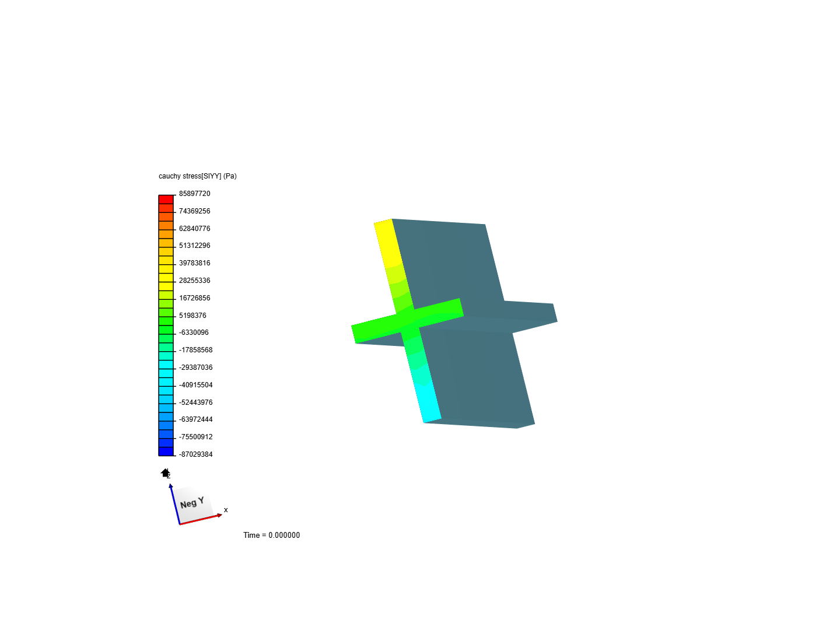Click legend value -29387036

pyautogui.click(x=195, y=367)
